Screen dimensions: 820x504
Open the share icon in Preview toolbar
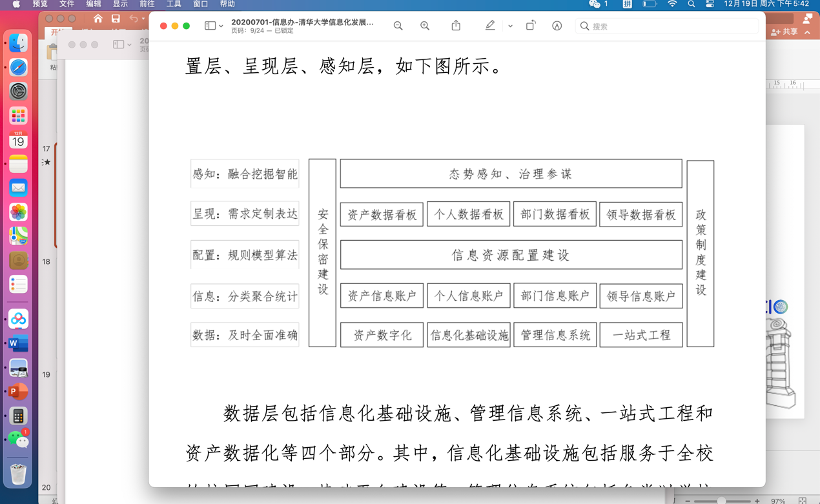point(456,25)
